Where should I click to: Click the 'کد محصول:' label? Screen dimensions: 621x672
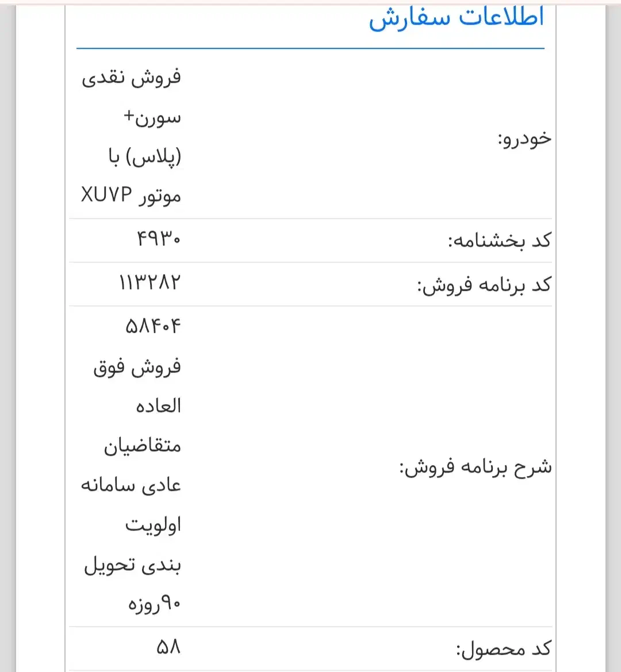[503, 650]
